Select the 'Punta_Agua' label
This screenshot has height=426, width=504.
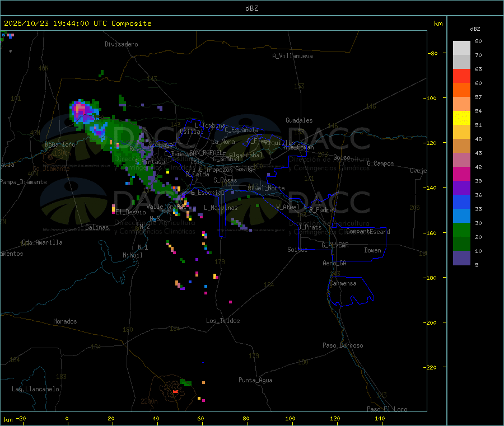coord(255,380)
